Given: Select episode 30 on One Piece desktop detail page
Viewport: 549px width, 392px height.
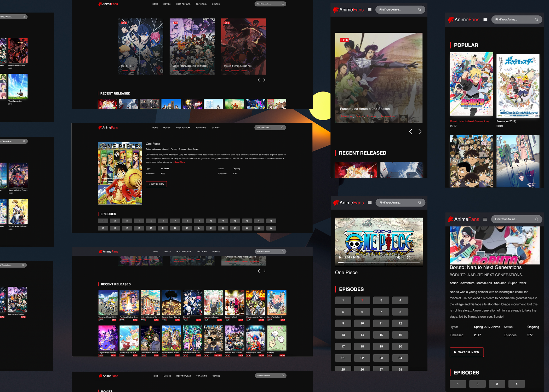Looking at the screenshot, I should pos(271,228).
